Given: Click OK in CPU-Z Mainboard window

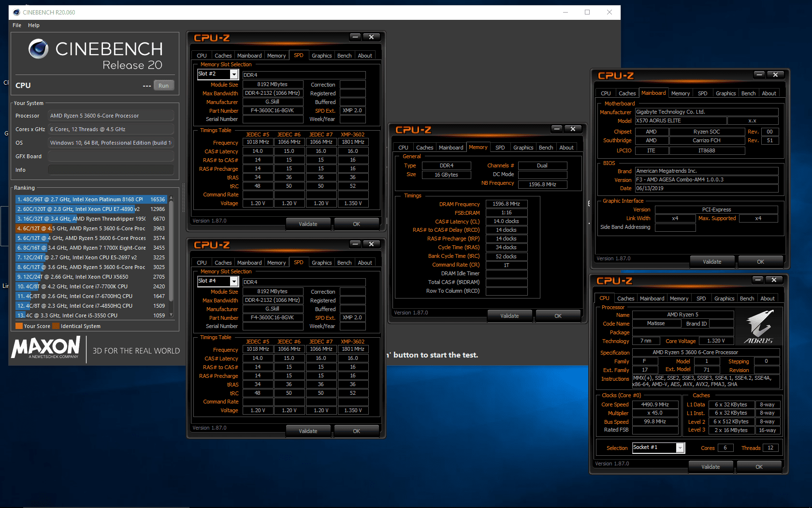Looking at the screenshot, I should click(x=760, y=262).
